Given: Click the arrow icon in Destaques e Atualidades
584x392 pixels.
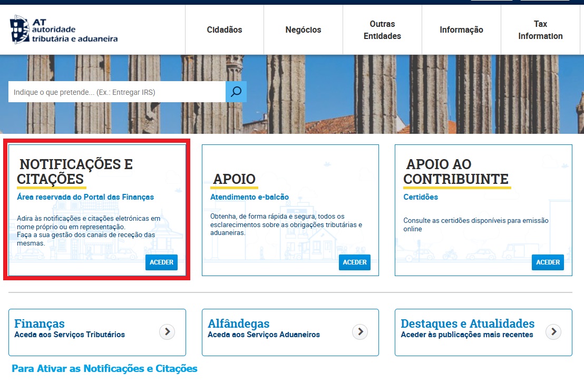Looking at the screenshot, I should click(553, 331).
